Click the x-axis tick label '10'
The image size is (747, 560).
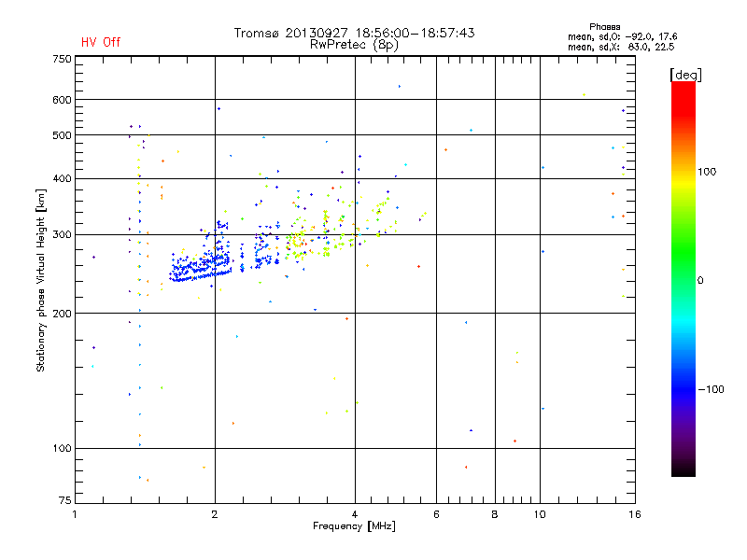point(540,514)
